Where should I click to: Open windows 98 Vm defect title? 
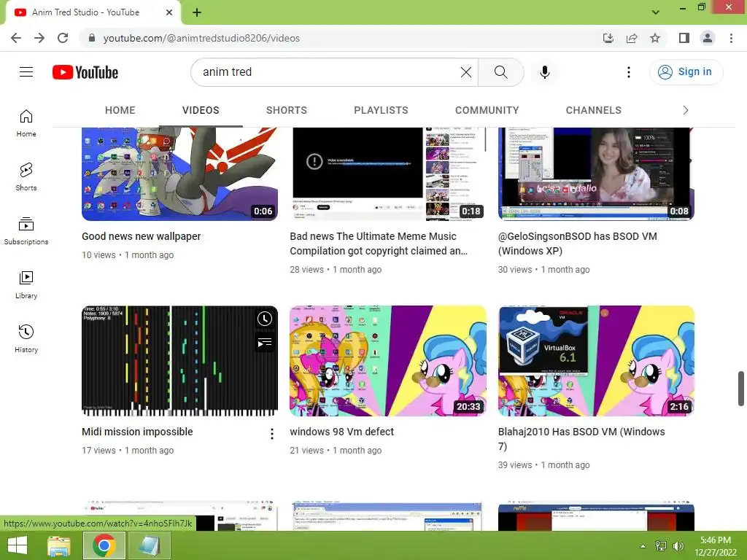(341, 432)
